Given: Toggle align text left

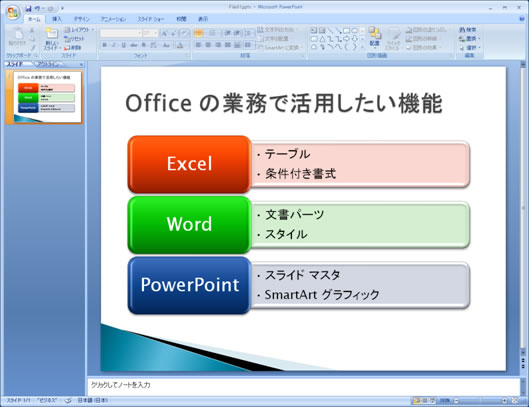Looking at the screenshot, I should click(x=198, y=45).
